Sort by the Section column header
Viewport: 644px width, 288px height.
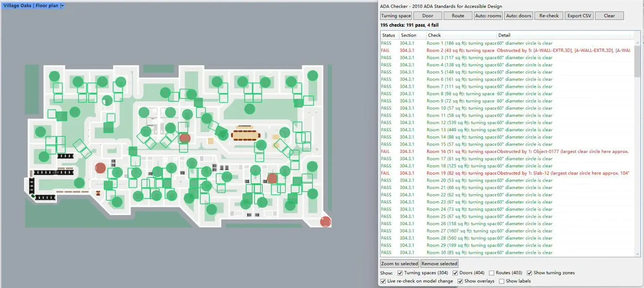413,35
